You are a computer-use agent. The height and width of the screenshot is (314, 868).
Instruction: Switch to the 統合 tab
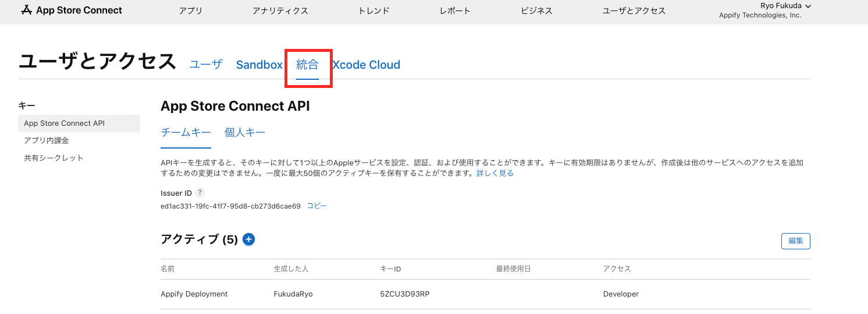[x=308, y=65]
